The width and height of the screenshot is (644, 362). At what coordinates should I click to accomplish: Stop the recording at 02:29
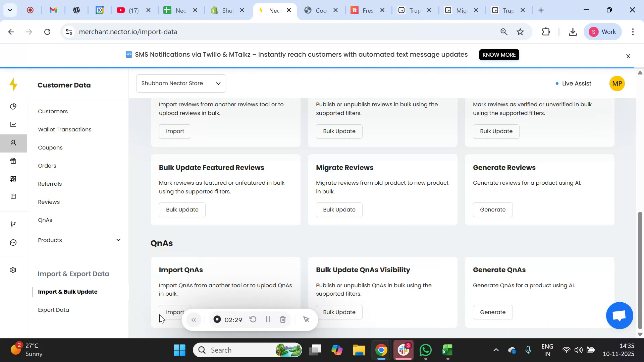pyautogui.click(x=217, y=319)
